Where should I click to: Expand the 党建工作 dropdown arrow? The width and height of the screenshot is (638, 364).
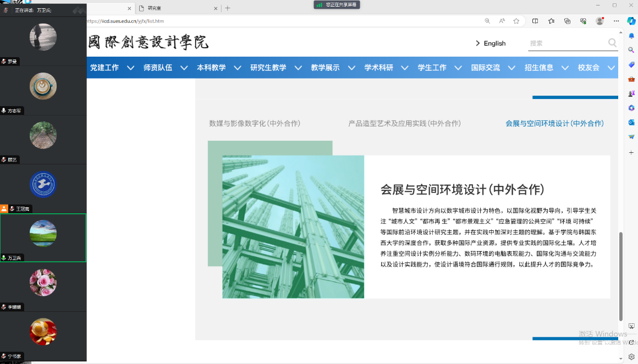click(130, 68)
